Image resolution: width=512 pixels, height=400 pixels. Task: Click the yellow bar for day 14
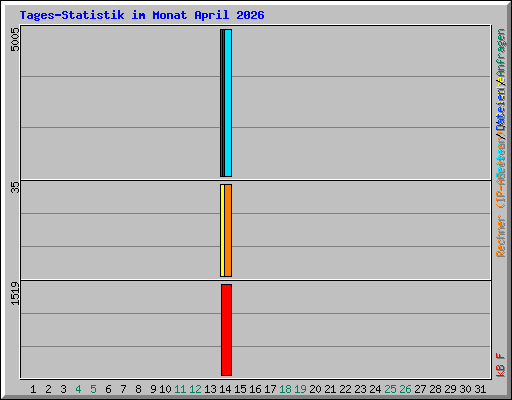(x=222, y=230)
